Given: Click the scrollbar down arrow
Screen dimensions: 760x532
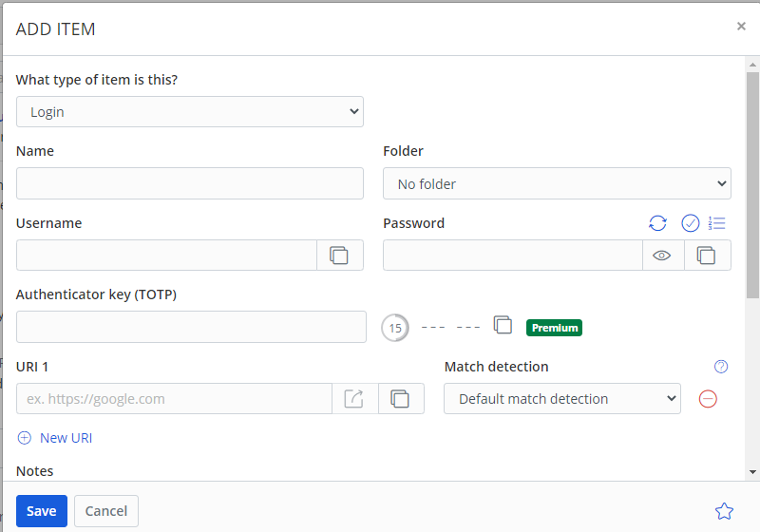Looking at the screenshot, I should [x=752, y=472].
